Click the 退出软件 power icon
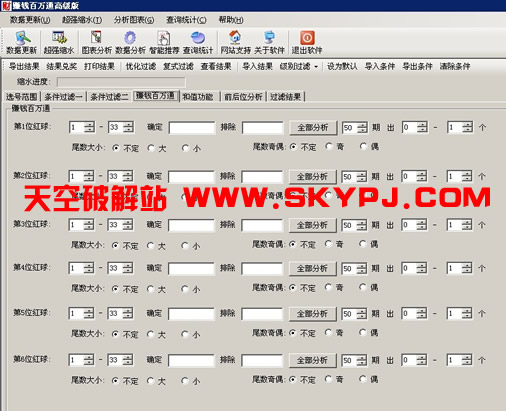506x411 pixels. tap(307, 38)
